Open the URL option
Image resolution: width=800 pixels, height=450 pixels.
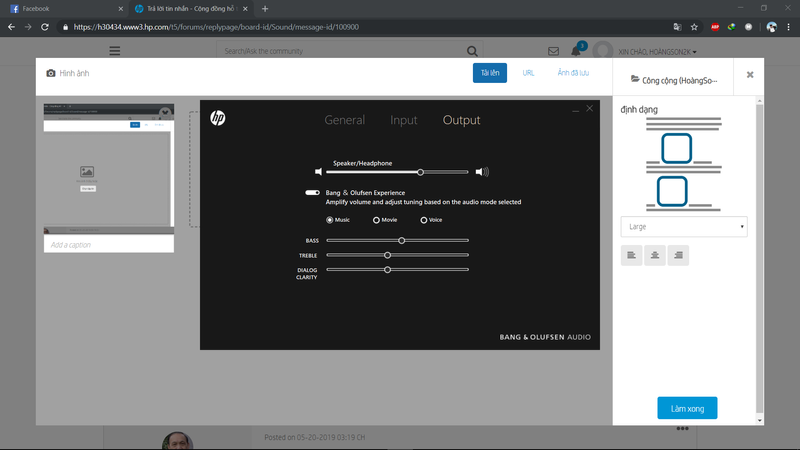(x=528, y=73)
